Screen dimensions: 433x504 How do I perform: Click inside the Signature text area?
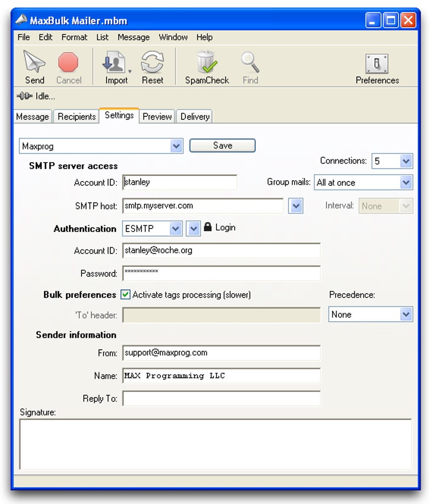point(216,444)
